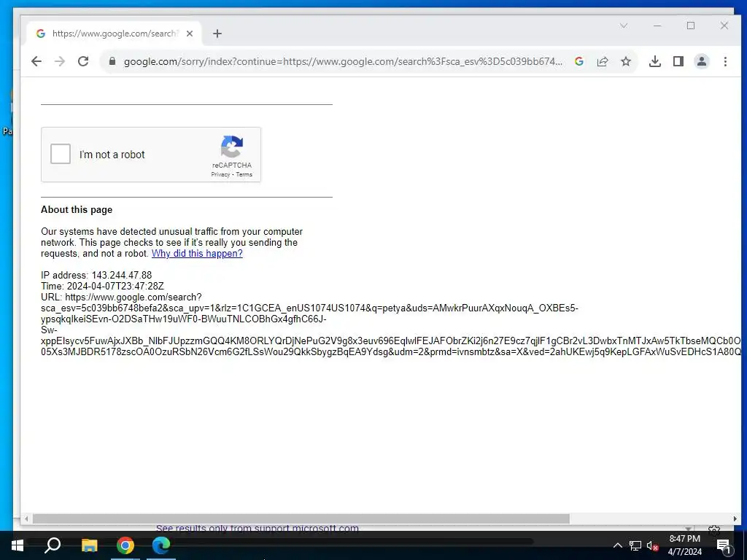Expand the tab search chevron
The height and width of the screenshot is (560, 747).
coord(623,26)
